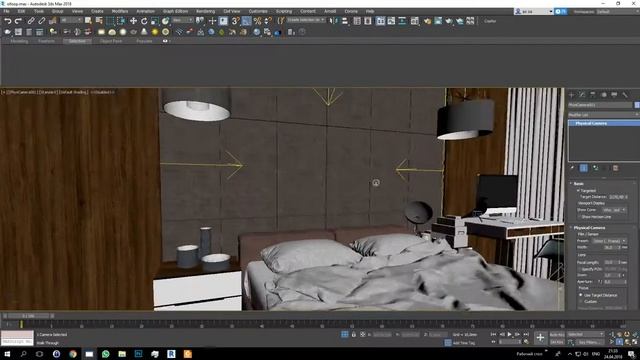Select the Select and Scale tool
640x360 pixels.
(x=155, y=21)
